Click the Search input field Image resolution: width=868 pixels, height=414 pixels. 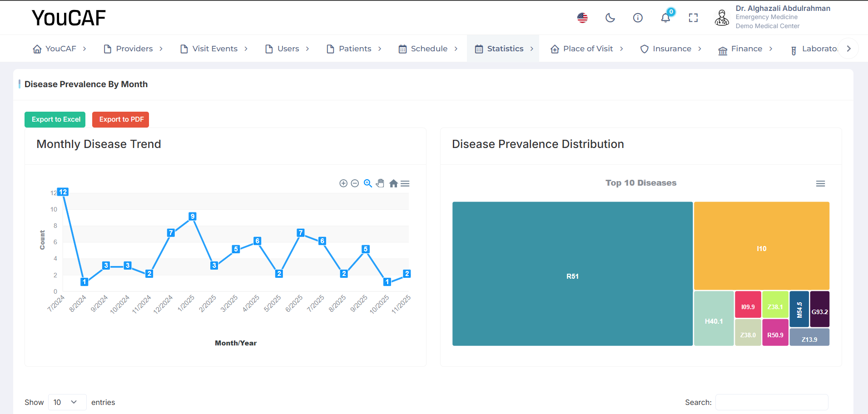pos(771,402)
